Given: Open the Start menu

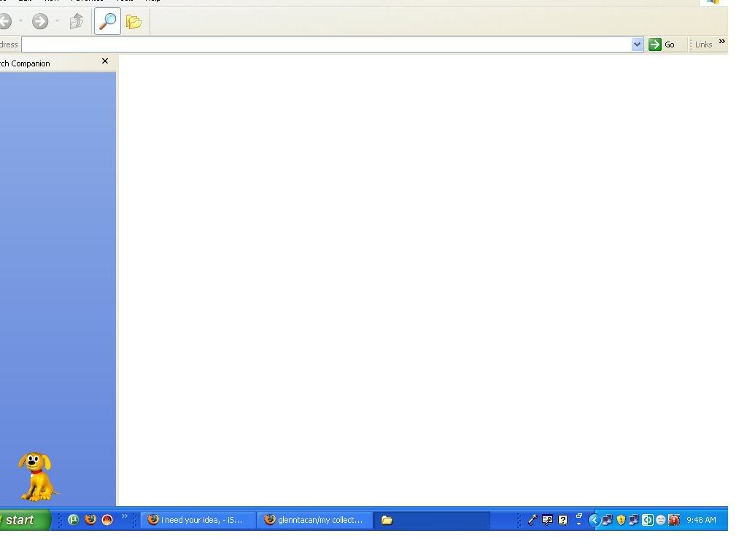Looking at the screenshot, I should 24,519.
